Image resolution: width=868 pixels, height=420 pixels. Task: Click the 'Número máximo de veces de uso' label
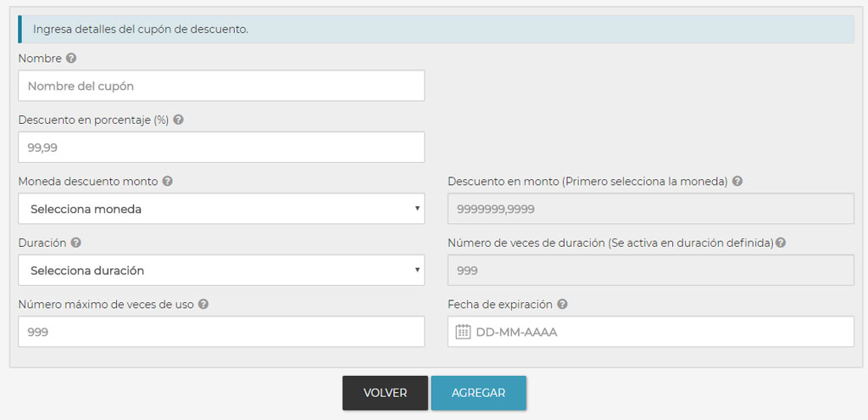(x=106, y=305)
